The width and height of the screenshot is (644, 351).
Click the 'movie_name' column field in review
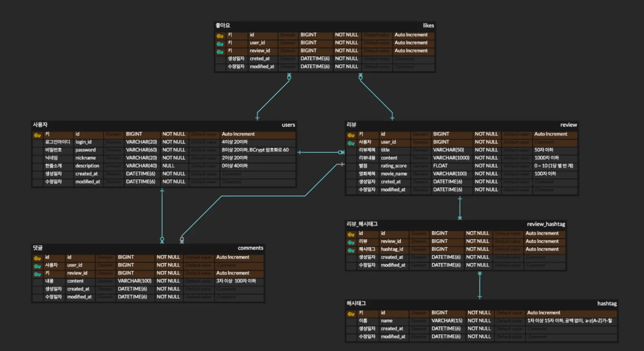(393, 174)
